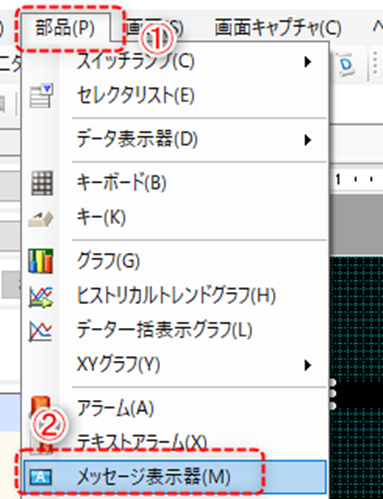Open データ表示器(D) submenu
Image resolution: width=383 pixels, height=499 pixels.
(x=175, y=139)
